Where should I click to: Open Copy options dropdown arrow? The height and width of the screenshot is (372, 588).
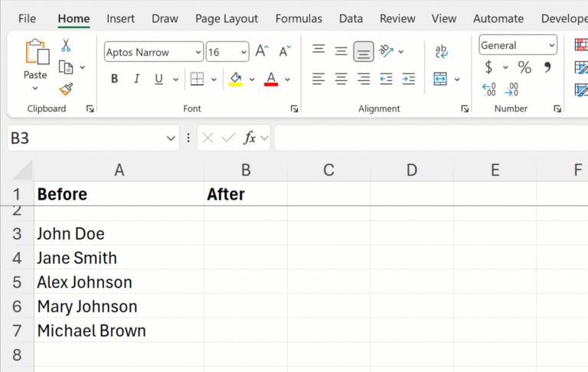83,67
